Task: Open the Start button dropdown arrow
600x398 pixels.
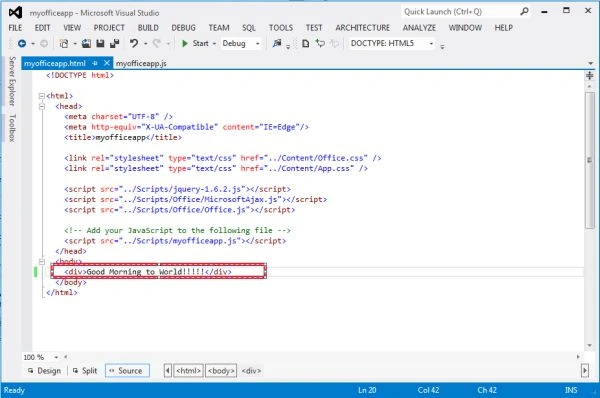Action: click(x=214, y=44)
